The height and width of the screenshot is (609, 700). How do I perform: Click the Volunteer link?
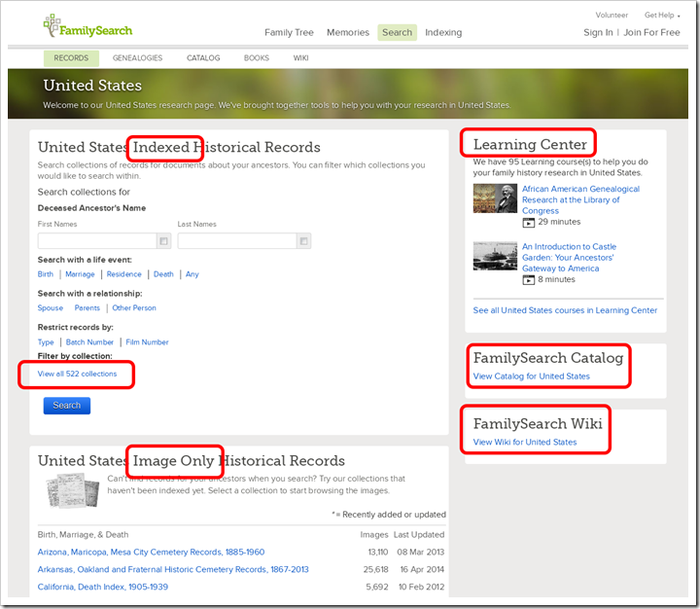(612, 16)
